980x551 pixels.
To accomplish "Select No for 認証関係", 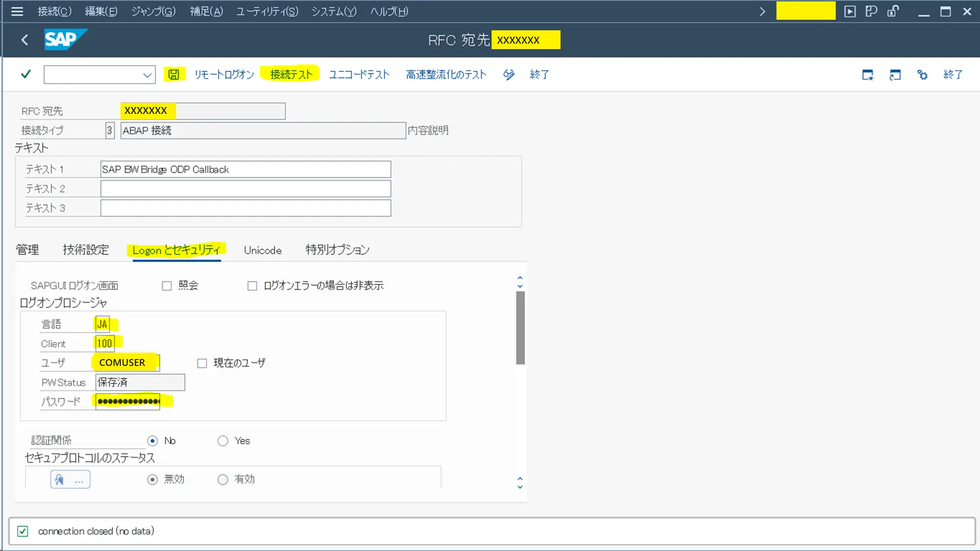I will [153, 441].
